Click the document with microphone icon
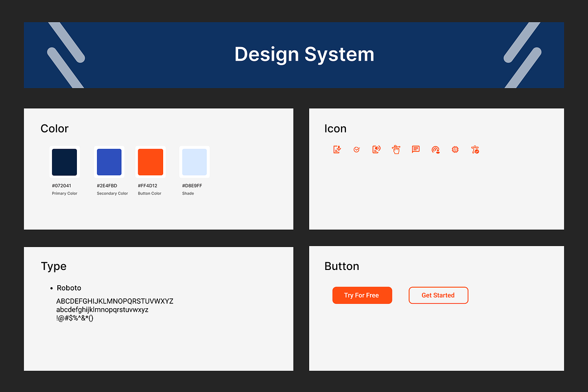Image resolution: width=588 pixels, height=392 pixels. (337, 149)
